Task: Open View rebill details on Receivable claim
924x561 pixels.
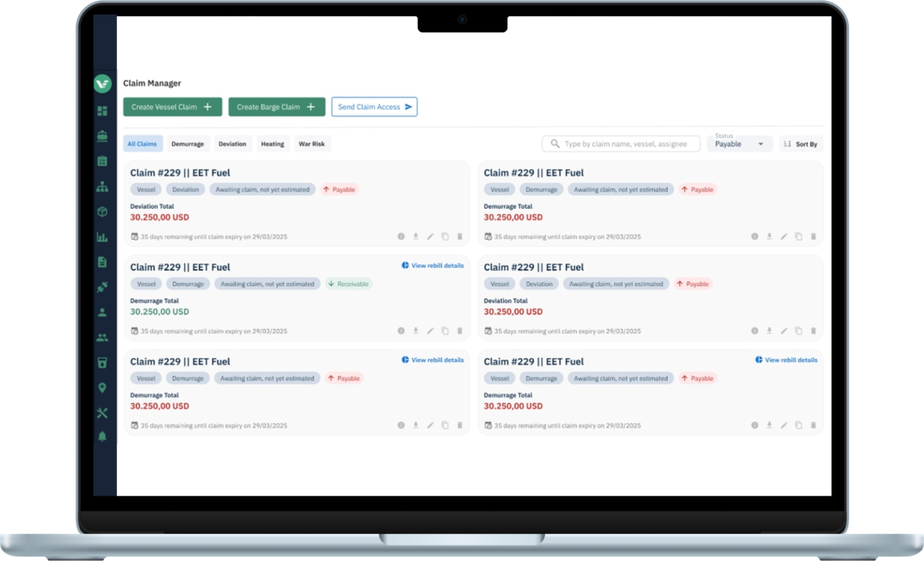Action: click(433, 265)
